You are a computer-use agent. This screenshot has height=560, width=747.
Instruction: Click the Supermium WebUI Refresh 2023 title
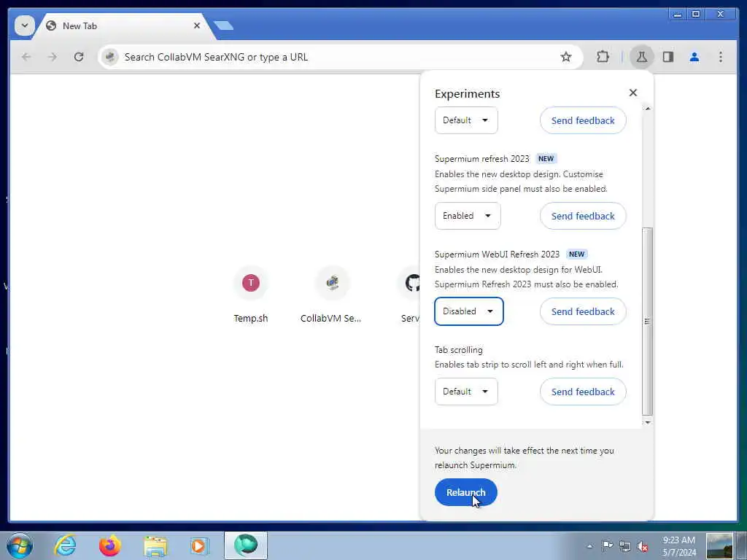[x=497, y=254]
